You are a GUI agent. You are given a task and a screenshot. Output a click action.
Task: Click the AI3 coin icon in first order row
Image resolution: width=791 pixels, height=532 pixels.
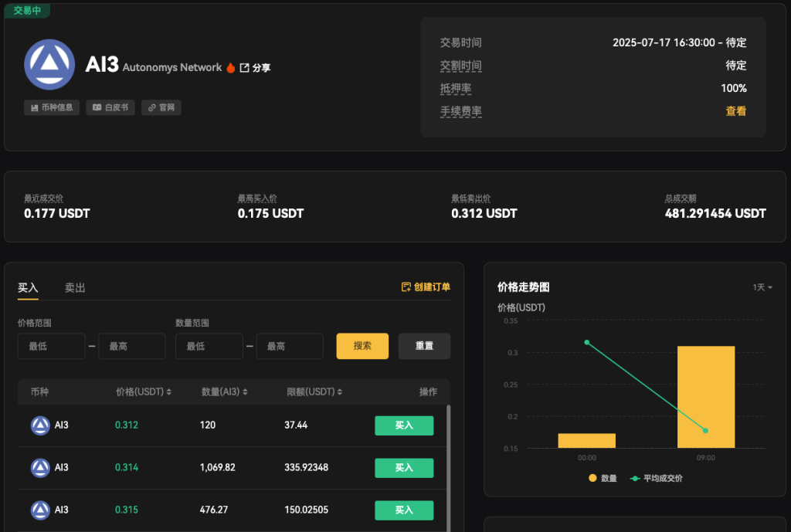pyautogui.click(x=40, y=425)
